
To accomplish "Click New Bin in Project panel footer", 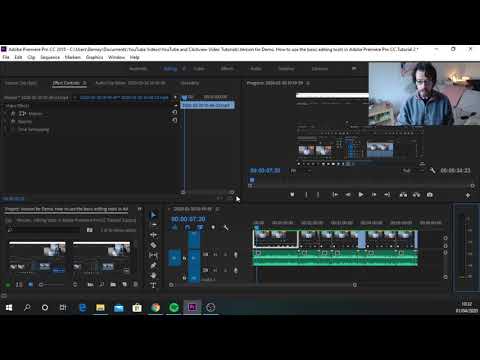I will pos(113,285).
